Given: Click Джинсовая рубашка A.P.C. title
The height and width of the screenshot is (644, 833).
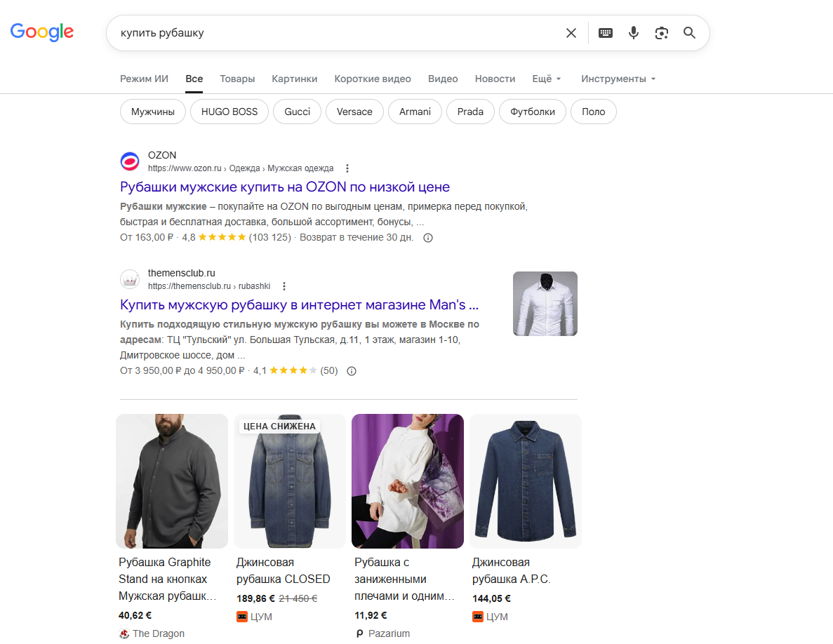Looking at the screenshot, I should [x=511, y=570].
